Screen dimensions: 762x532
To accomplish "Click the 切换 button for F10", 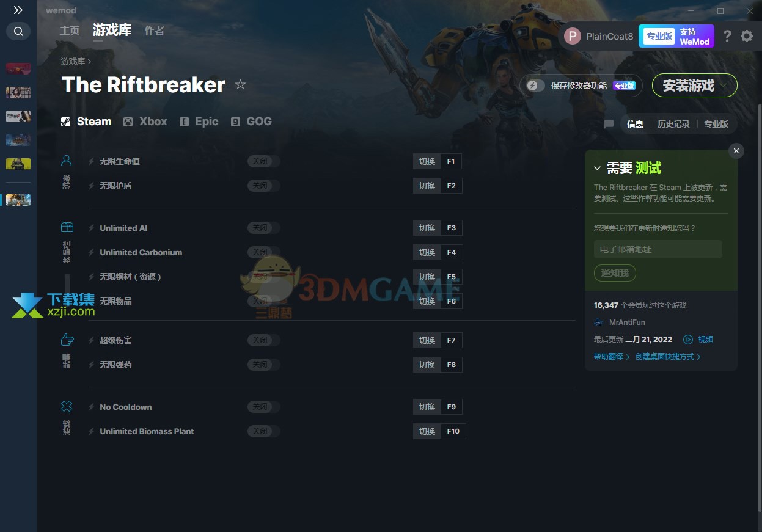I will 427,431.
